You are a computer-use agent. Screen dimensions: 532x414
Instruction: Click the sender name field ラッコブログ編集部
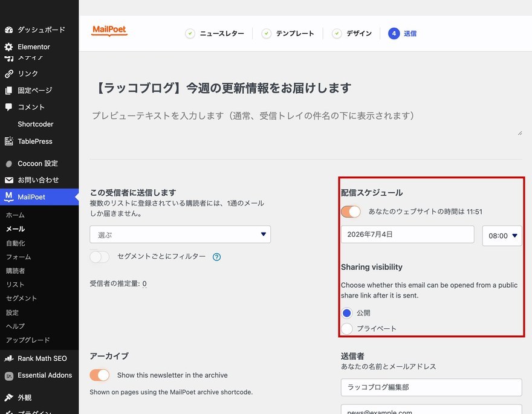[431, 387]
